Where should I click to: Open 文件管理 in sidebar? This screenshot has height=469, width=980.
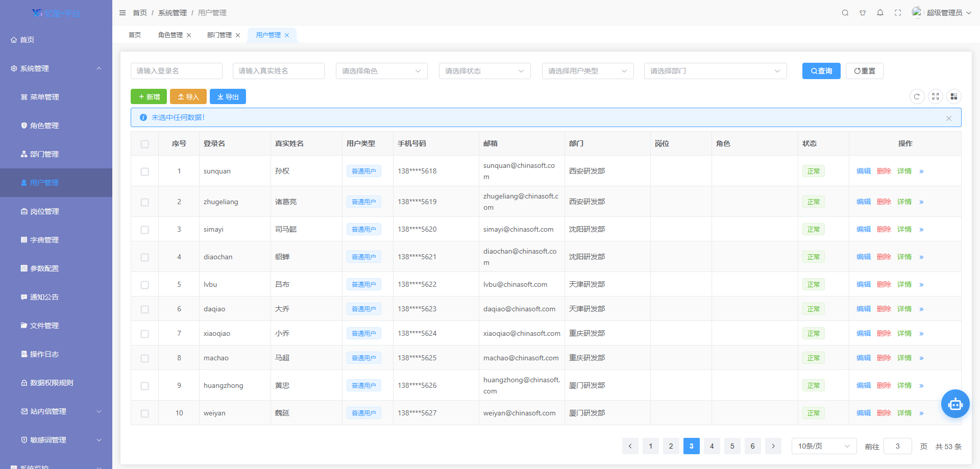tap(56, 326)
